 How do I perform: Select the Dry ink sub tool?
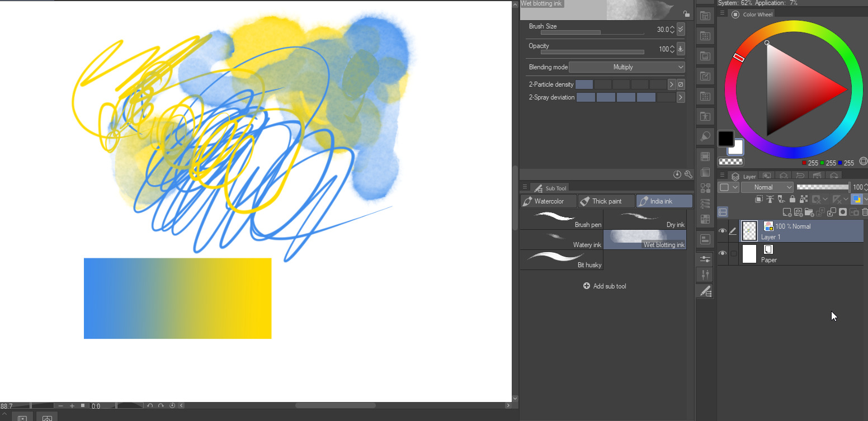point(645,220)
